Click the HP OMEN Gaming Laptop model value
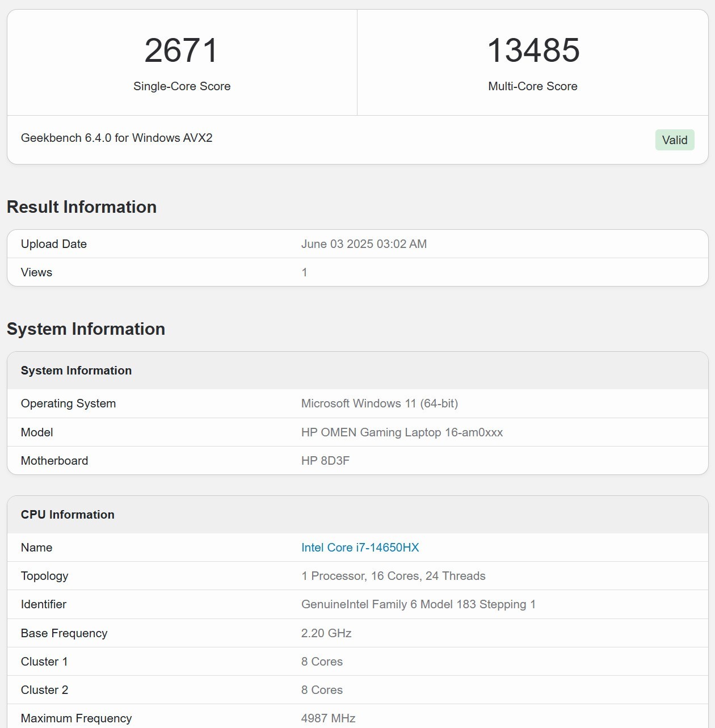 click(x=402, y=432)
